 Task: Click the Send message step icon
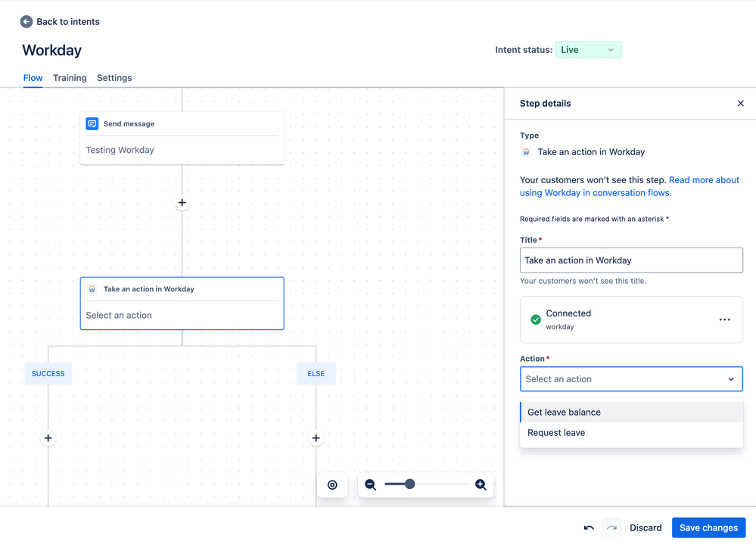(x=92, y=123)
